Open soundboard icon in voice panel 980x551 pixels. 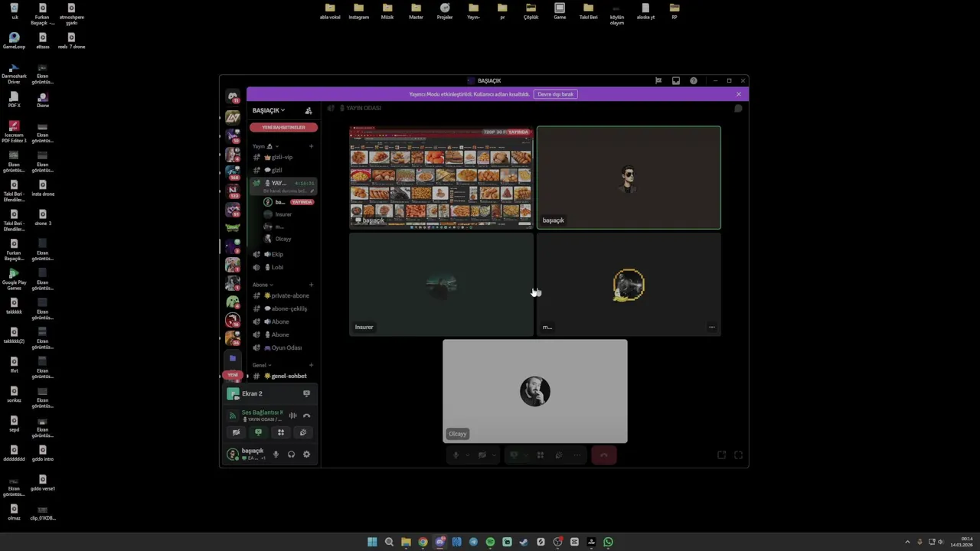pyautogui.click(x=302, y=432)
